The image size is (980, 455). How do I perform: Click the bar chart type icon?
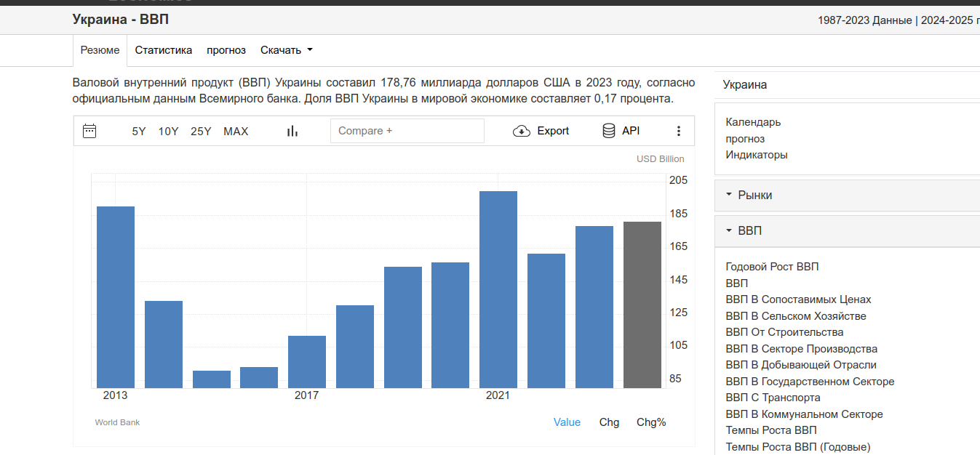(292, 131)
